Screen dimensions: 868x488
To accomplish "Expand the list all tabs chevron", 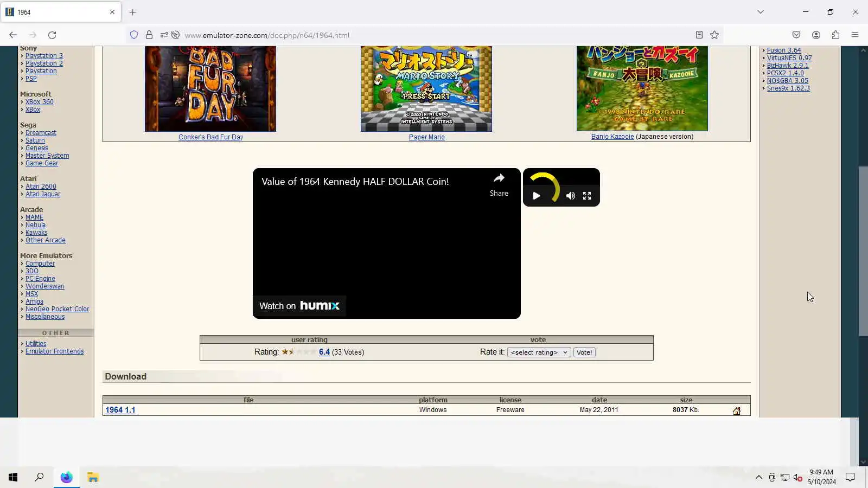I will [761, 12].
